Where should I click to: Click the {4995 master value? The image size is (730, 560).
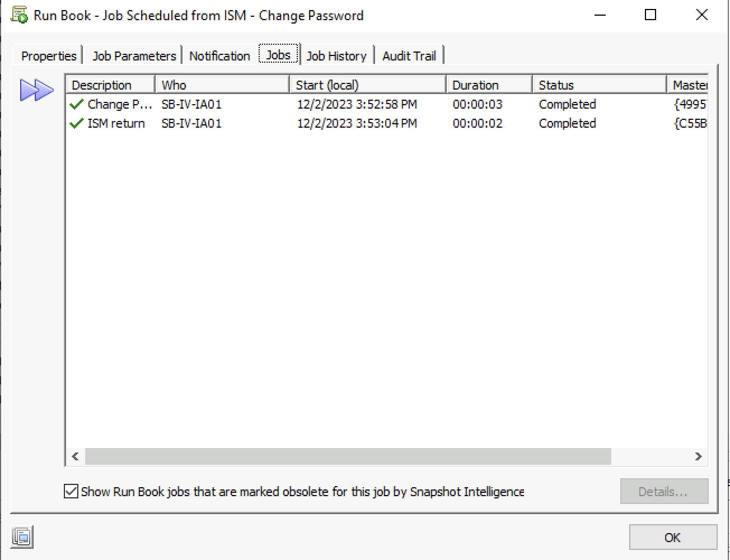pos(690,104)
